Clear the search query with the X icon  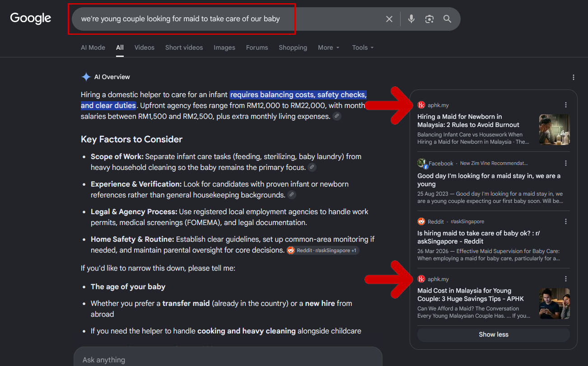[389, 19]
